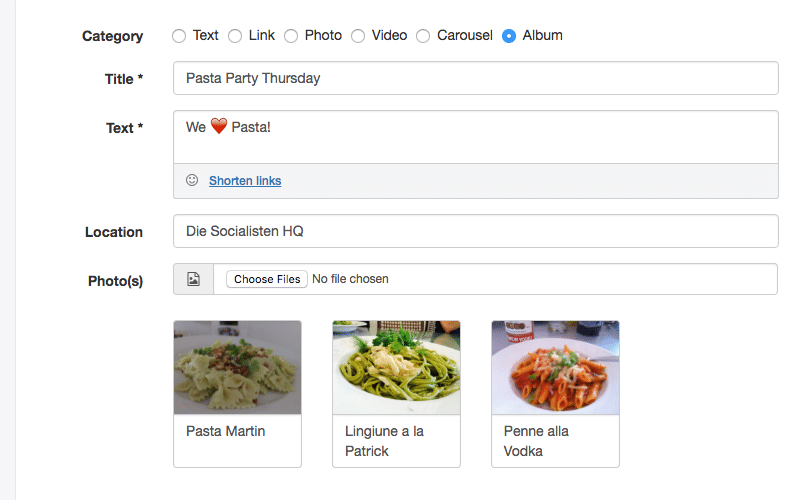
Task: Click the Location field Die Socialisten HQ
Action: [x=476, y=231]
